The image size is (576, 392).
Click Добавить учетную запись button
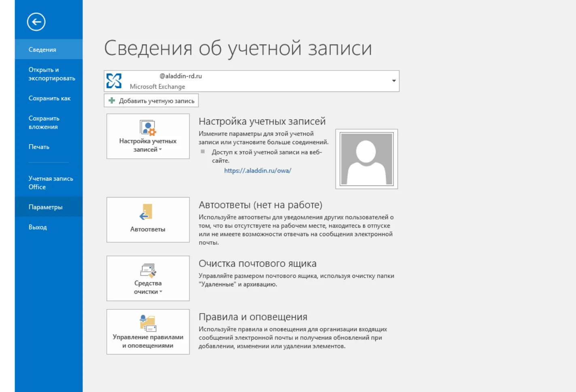click(x=151, y=100)
